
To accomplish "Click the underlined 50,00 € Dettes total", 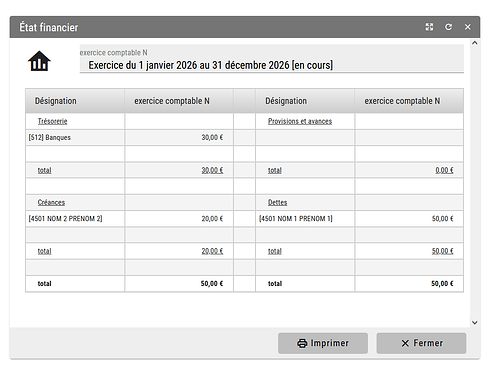I will [442, 251].
